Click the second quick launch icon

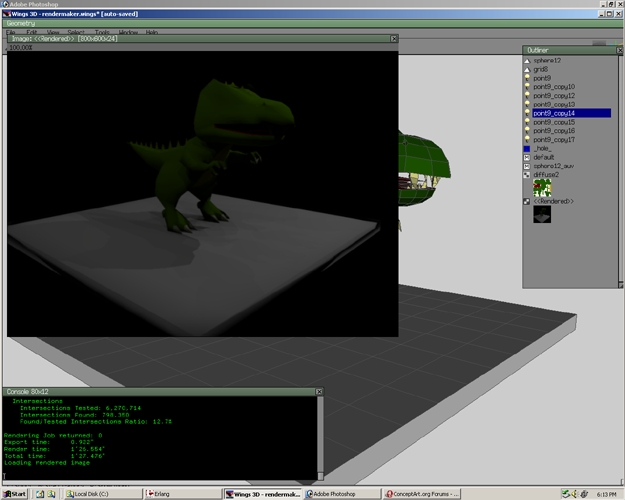tap(51, 494)
